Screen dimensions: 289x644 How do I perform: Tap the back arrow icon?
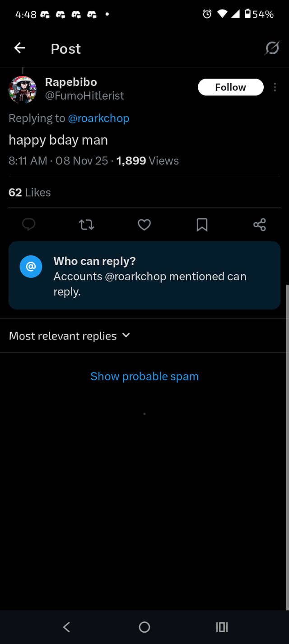pyautogui.click(x=20, y=48)
